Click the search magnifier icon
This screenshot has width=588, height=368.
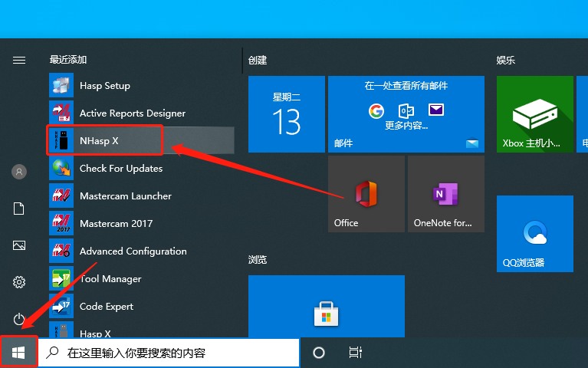click(x=52, y=352)
